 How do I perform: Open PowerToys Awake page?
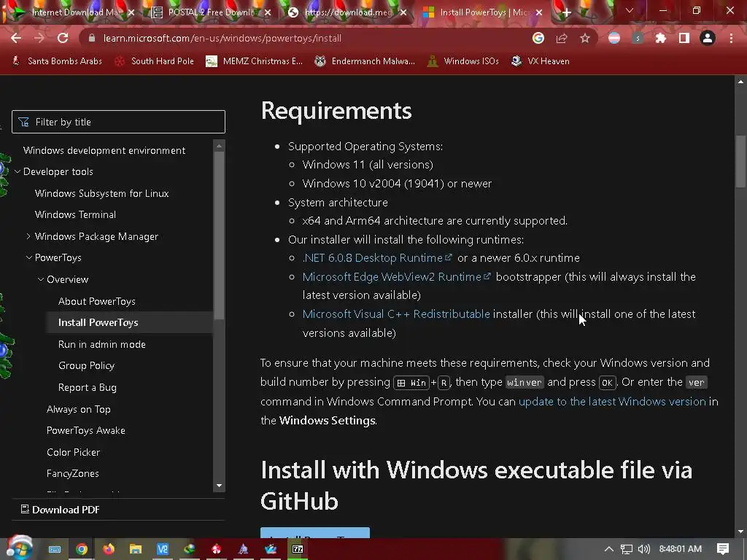pos(86,430)
